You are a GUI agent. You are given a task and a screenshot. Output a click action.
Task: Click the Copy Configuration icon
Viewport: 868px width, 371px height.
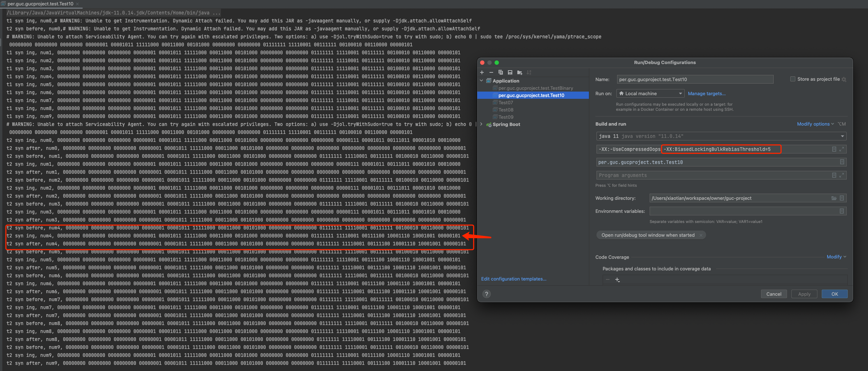click(501, 72)
